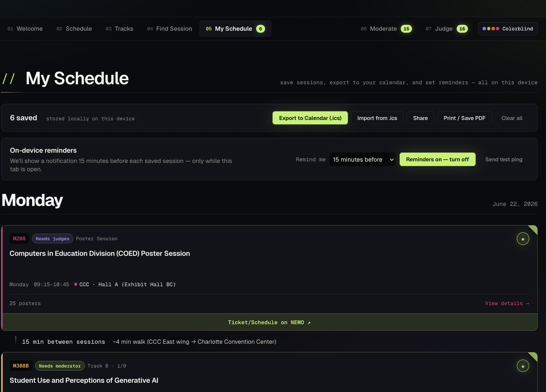Screen dimensions: 546x392
Task: Switch to the Tracks tab
Action: [119, 29]
